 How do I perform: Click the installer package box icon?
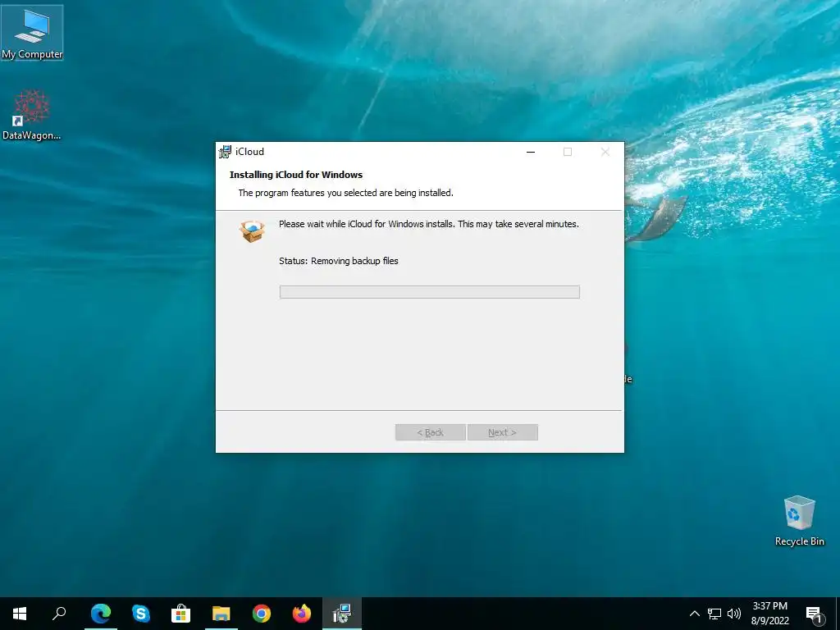252,231
